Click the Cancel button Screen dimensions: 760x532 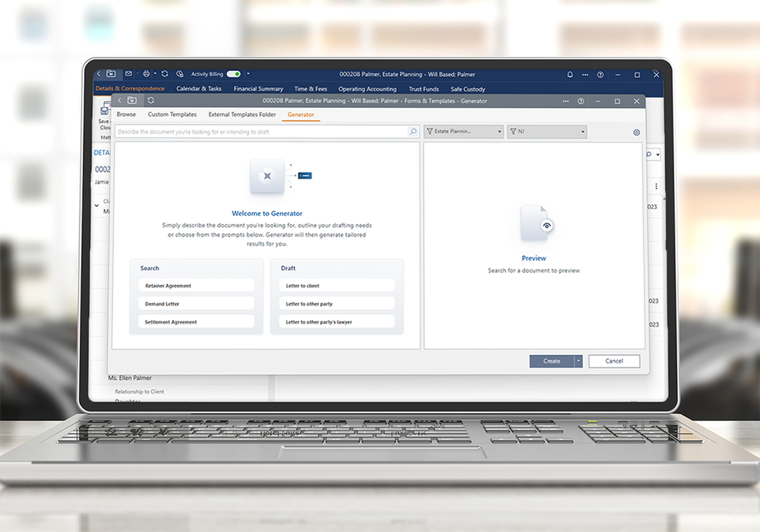[x=614, y=361]
